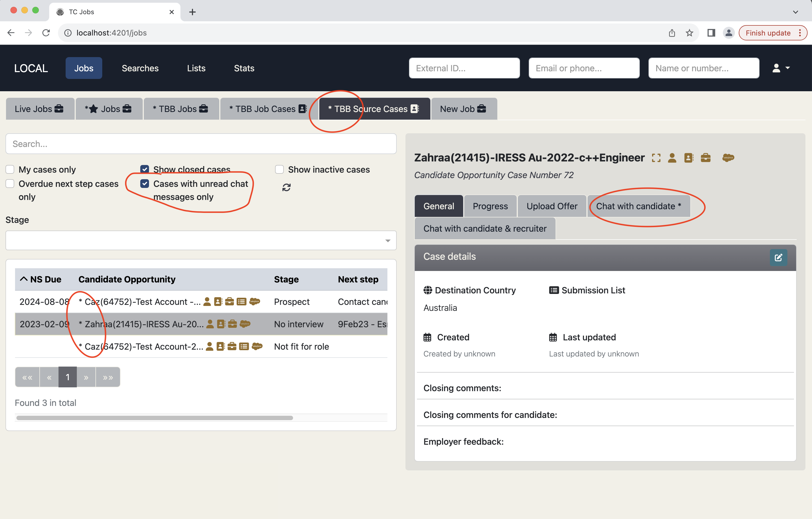Bookmark page with the star icon
Viewport: 812px width, 519px height.
(x=689, y=33)
